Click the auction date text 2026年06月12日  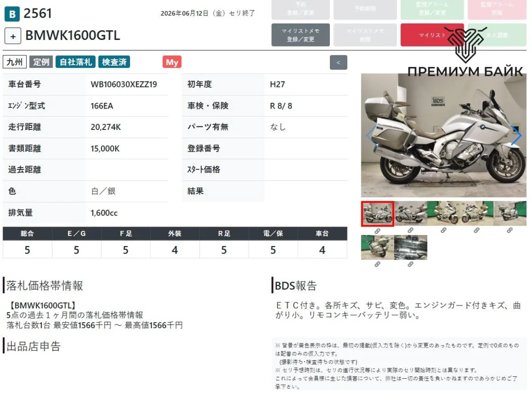(184, 13)
